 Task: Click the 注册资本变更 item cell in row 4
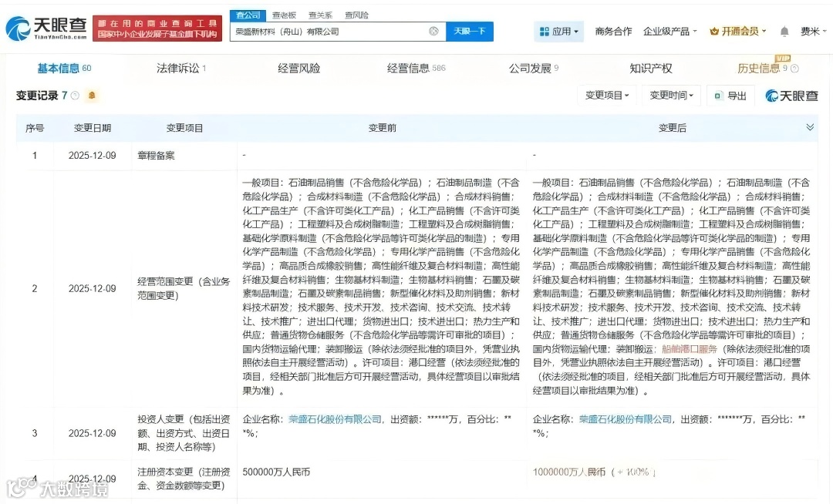pos(184,479)
